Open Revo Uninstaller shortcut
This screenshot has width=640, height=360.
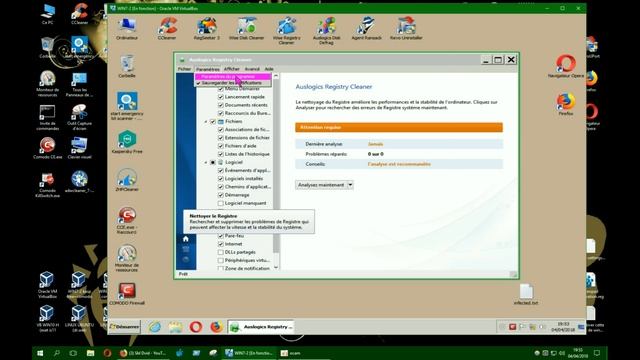pos(406,29)
